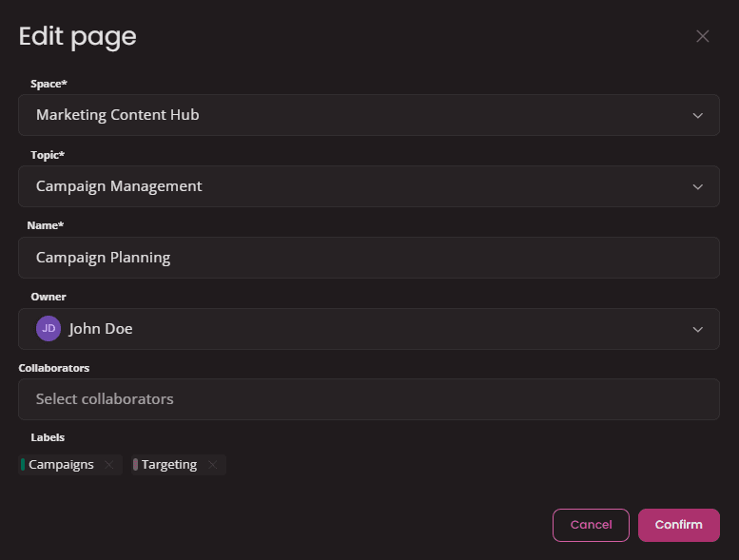Confirm the page edits
739x560 pixels.
click(679, 525)
